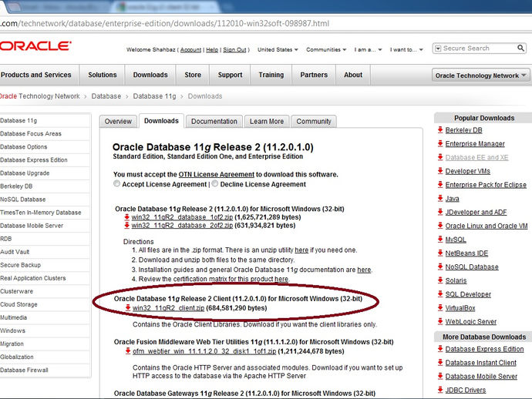The image size is (532, 399).
Task: Open the United States country dropdown
Action: [278, 49]
